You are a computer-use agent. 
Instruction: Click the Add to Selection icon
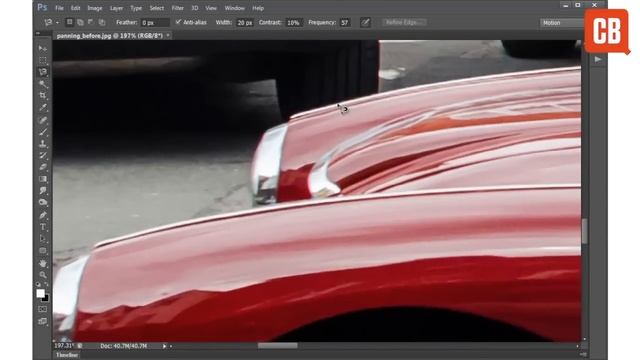tap(80, 22)
